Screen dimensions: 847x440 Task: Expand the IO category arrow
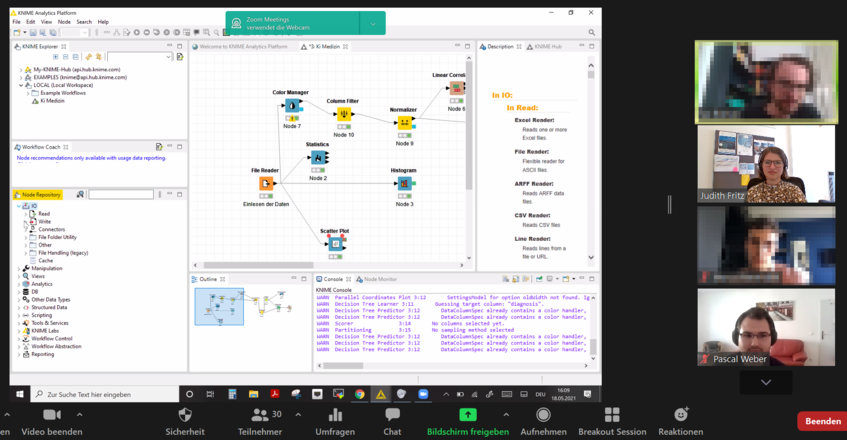click(19, 206)
